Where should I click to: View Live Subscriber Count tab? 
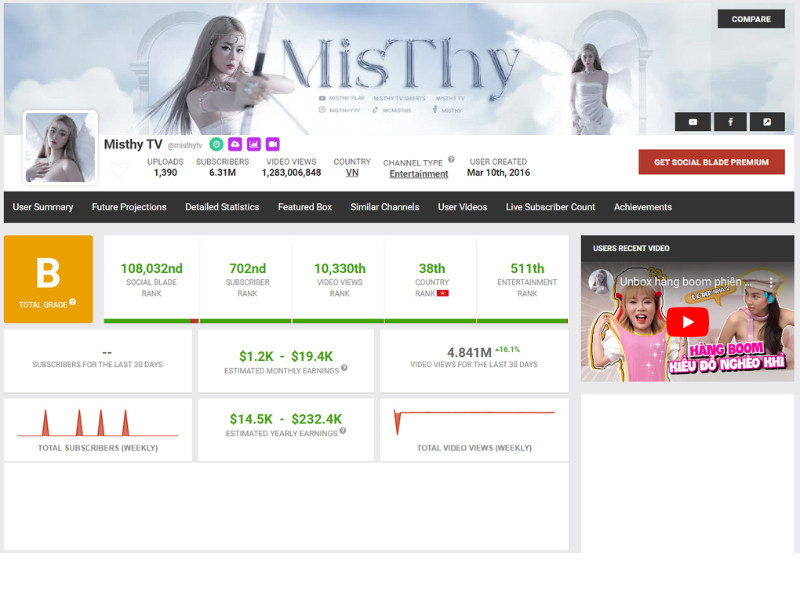click(550, 207)
